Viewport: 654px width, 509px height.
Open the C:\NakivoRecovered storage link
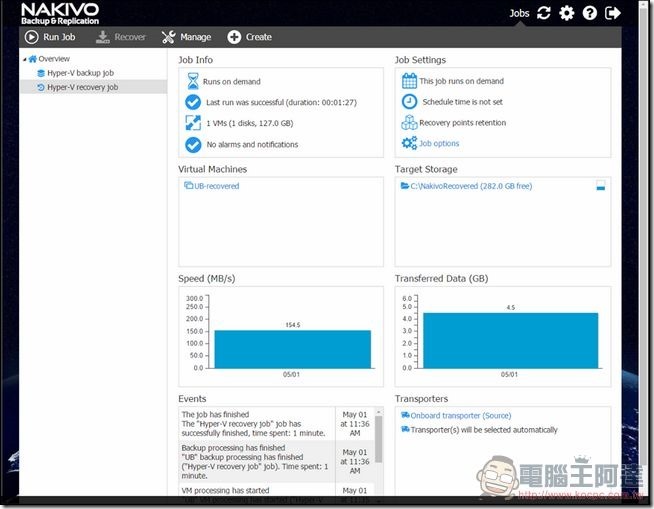(471, 186)
